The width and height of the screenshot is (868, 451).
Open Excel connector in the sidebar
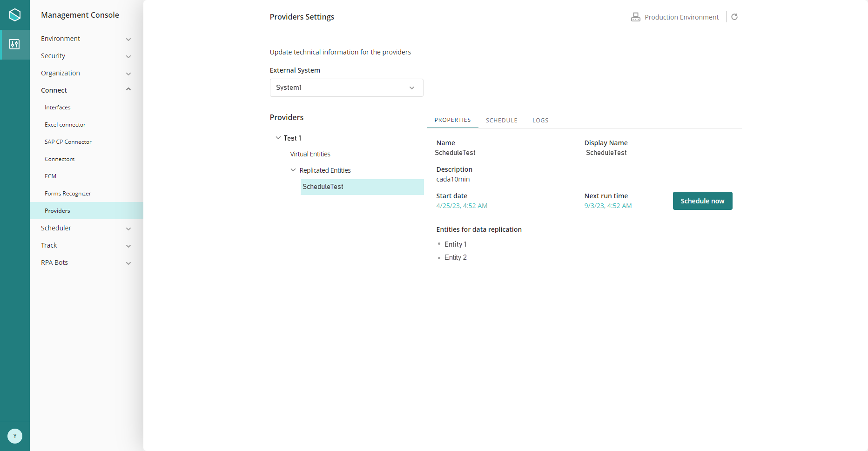[65, 125]
